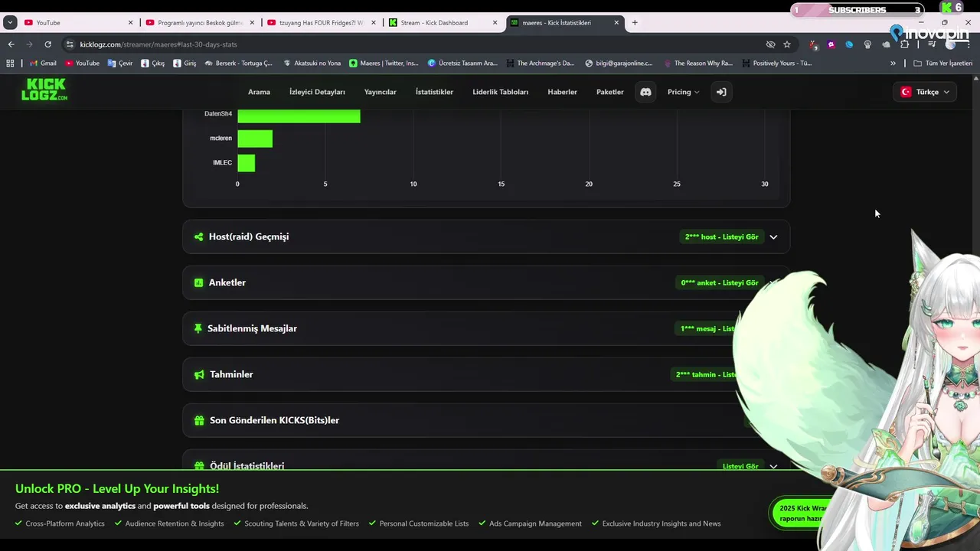Open the Türkçe language dropdown
This screenshot has width=980, height=551.
point(925,92)
